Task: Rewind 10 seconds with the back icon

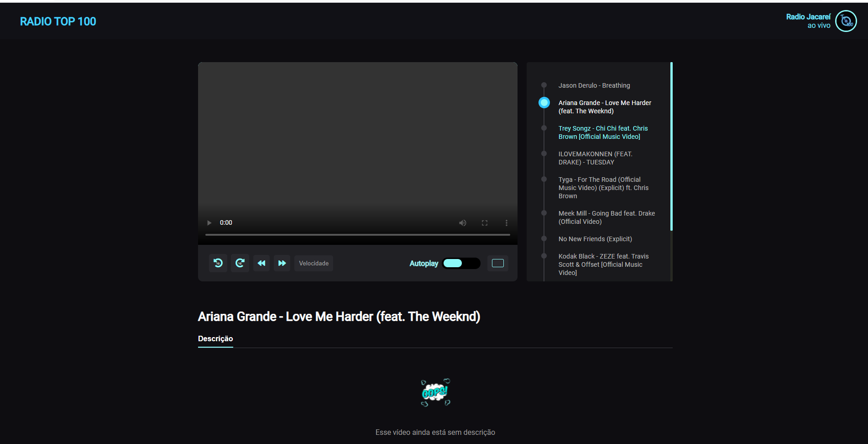Action: pos(218,263)
